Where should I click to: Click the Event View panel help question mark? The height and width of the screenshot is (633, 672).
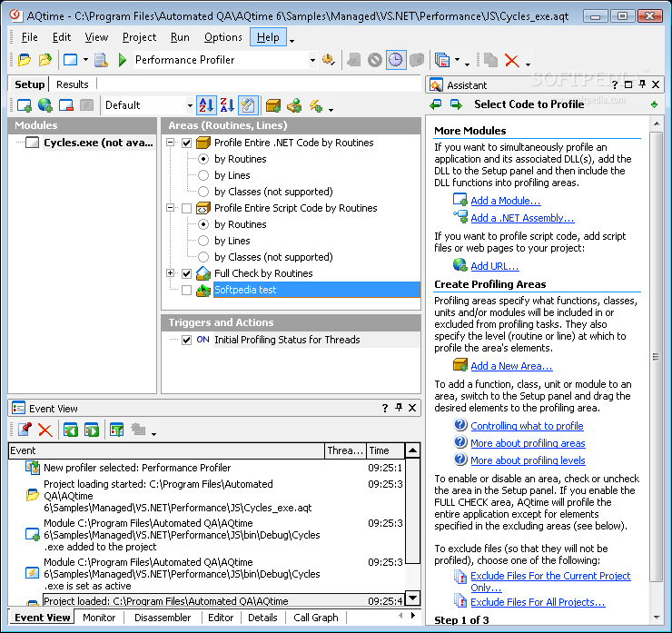click(x=384, y=408)
